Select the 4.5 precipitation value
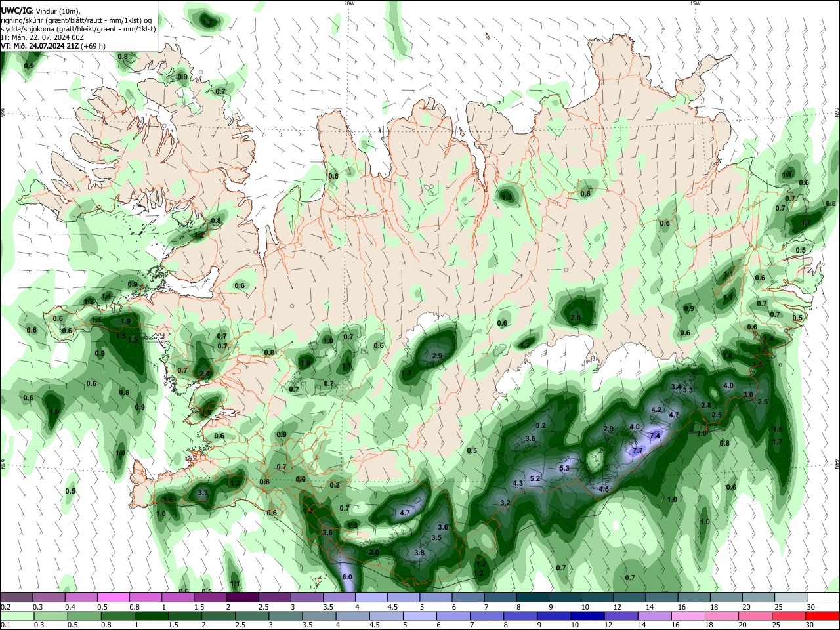This screenshot has width=840, height=630. [x=604, y=489]
